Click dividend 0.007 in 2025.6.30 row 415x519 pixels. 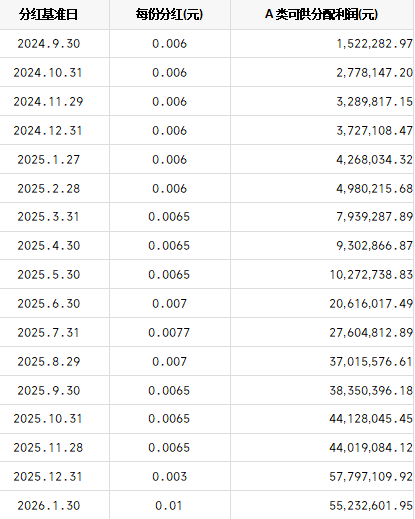click(169, 304)
